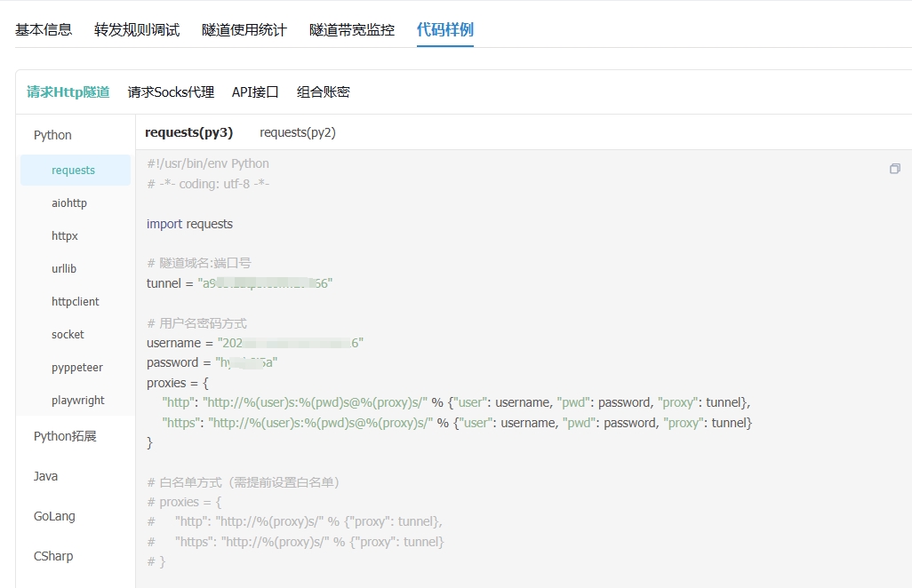Select aiohttp in Python list
The image size is (912, 588).
pos(69,203)
